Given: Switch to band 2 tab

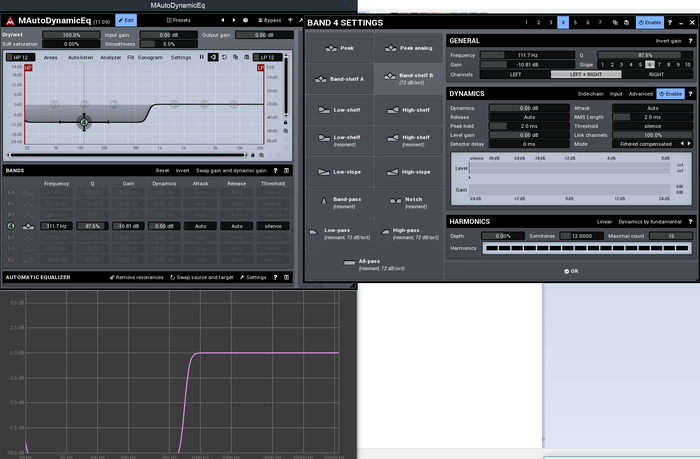Looking at the screenshot, I should coord(538,22).
